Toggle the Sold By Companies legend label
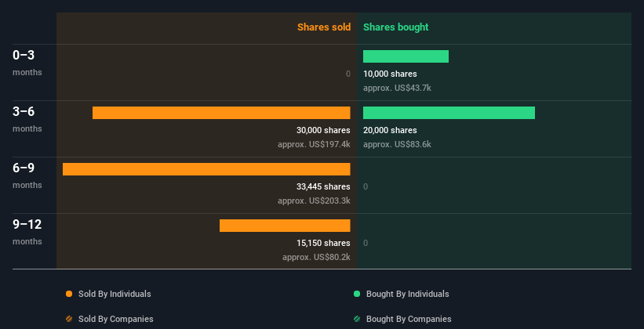Viewport: 644px width, 329px height. pos(116,319)
